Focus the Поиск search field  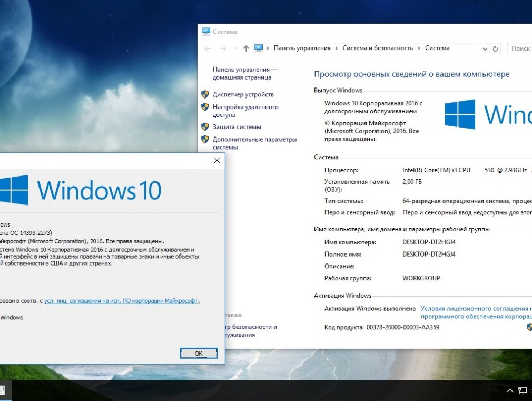coord(519,48)
